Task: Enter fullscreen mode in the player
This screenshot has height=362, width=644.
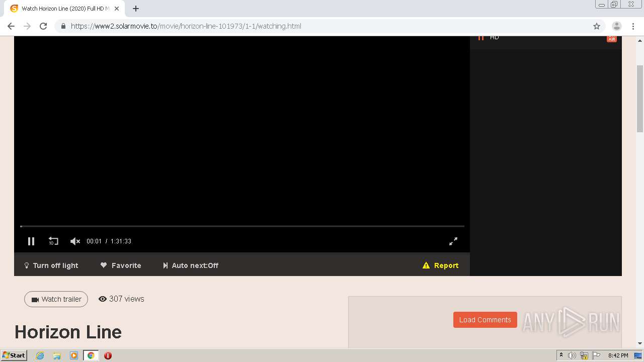Action: 453,241
